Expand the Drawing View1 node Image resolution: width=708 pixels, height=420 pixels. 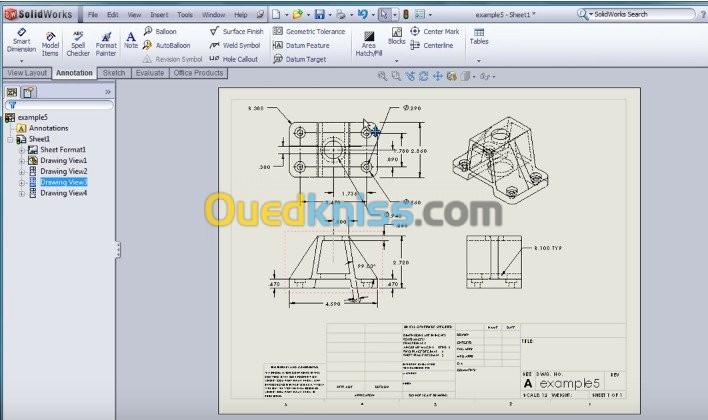pyautogui.click(x=21, y=161)
